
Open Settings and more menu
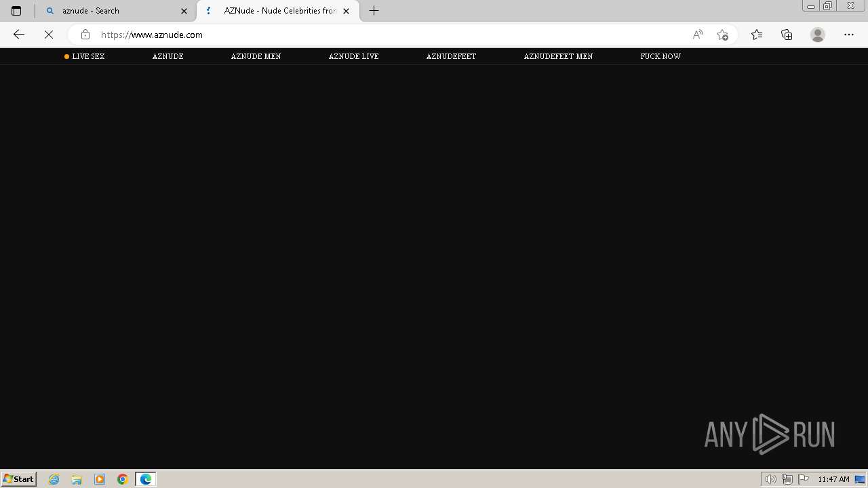[x=849, y=35]
